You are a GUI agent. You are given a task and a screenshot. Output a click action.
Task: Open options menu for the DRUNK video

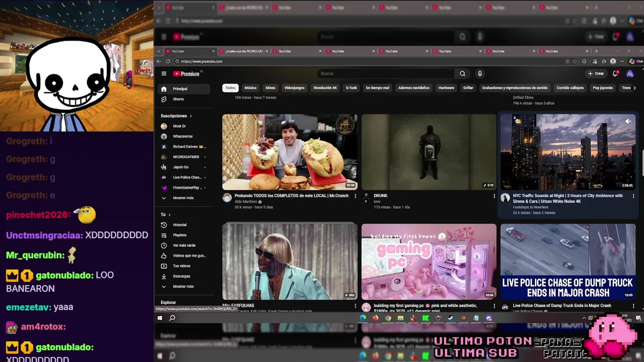tap(494, 196)
